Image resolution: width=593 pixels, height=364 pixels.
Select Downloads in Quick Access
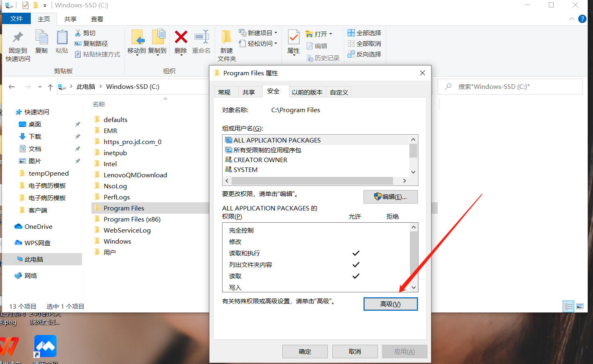click(x=35, y=136)
